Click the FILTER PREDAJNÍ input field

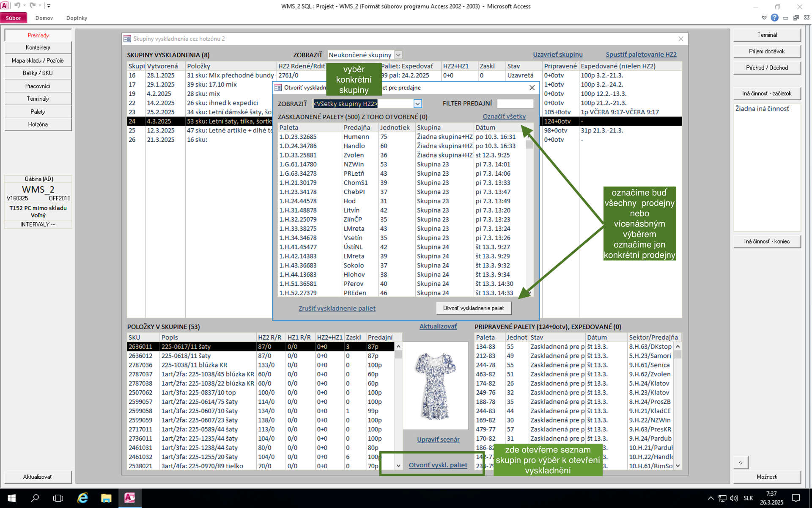click(x=515, y=104)
